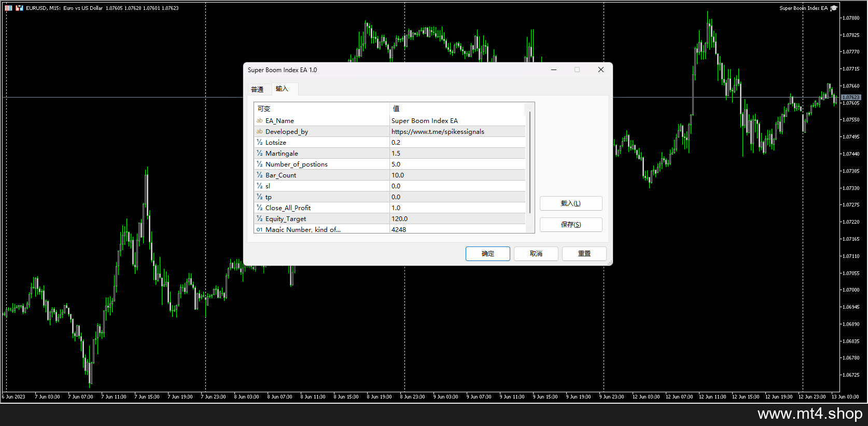Click the current price label 1.07623
Viewport: 868px width, 426px height.
851,98
